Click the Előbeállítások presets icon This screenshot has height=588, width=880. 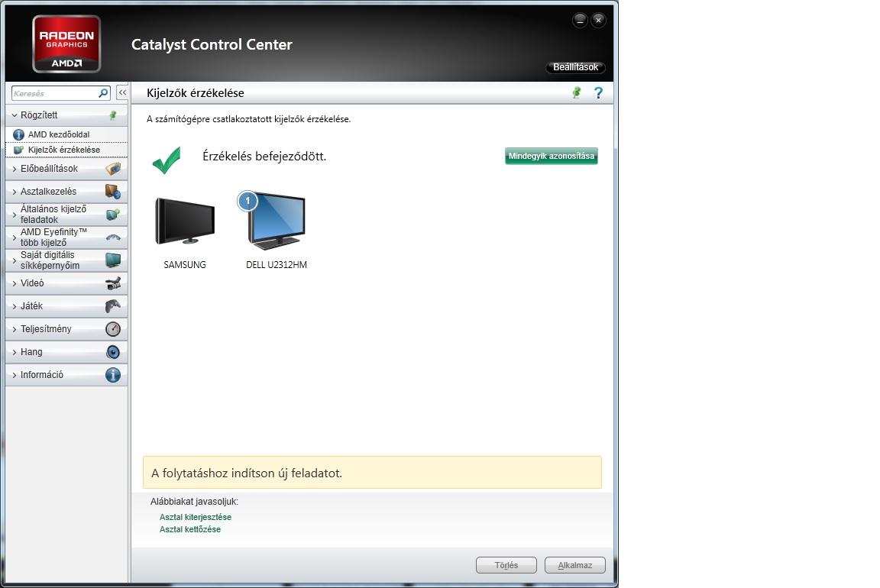[x=113, y=168]
